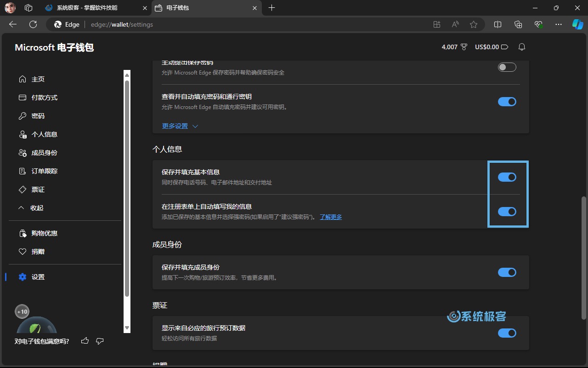Toggle 保存并填充基本信息 switch
The width and height of the screenshot is (588, 368).
507,177
